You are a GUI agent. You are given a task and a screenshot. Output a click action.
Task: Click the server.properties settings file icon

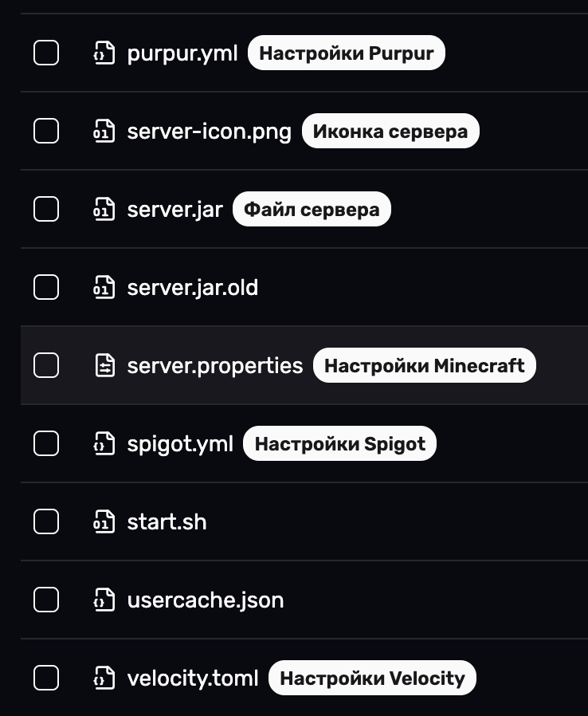pyautogui.click(x=104, y=366)
